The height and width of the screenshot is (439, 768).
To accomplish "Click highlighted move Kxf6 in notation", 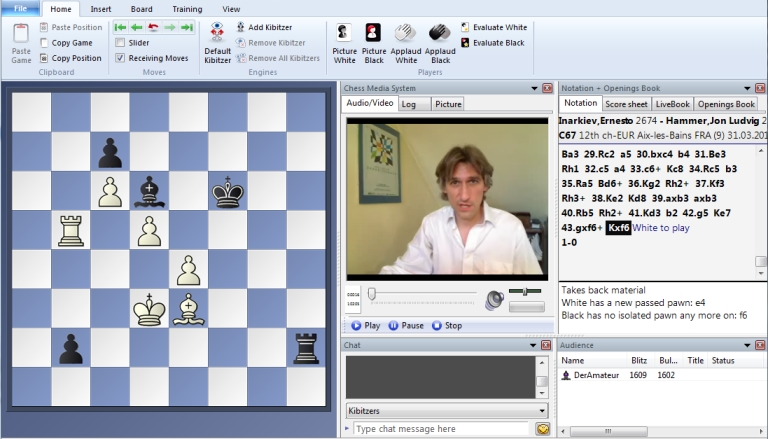I will click(x=618, y=228).
